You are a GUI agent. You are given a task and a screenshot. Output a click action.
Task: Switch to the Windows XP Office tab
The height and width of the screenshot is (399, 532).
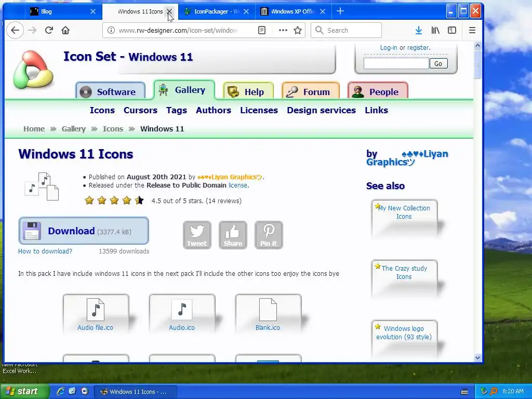click(293, 11)
